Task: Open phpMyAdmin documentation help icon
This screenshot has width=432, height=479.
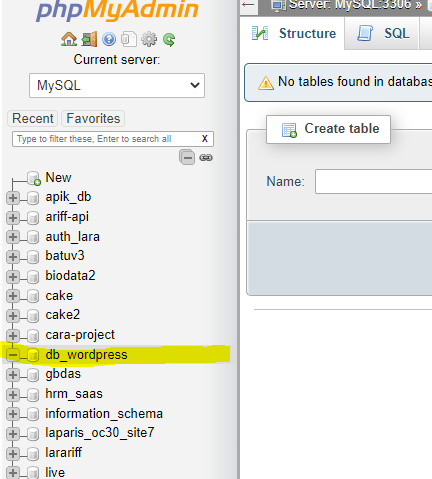Action: [109, 39]
